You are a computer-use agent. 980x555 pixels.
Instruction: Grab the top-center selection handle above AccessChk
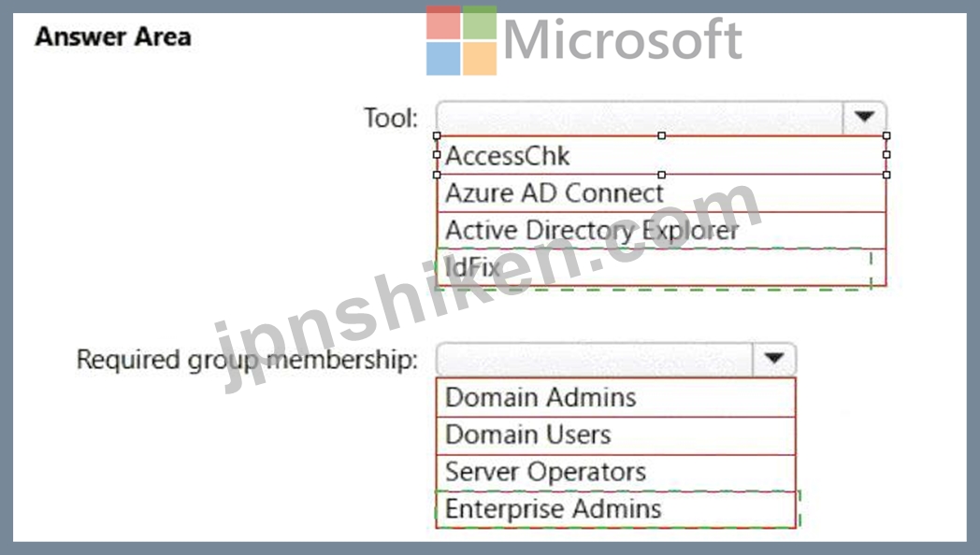(x=661, y=135)
